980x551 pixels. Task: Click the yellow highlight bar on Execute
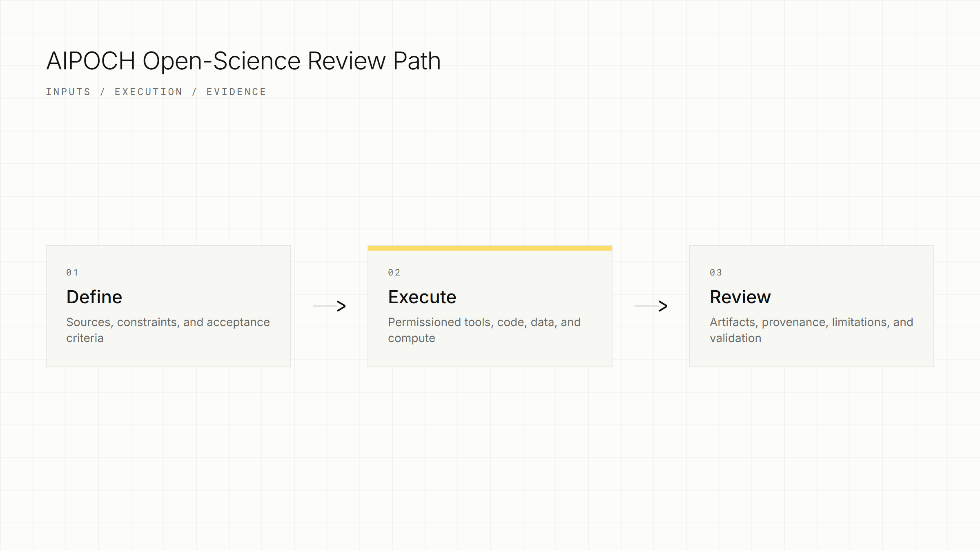pyautogui.click(x=490, y=248)
